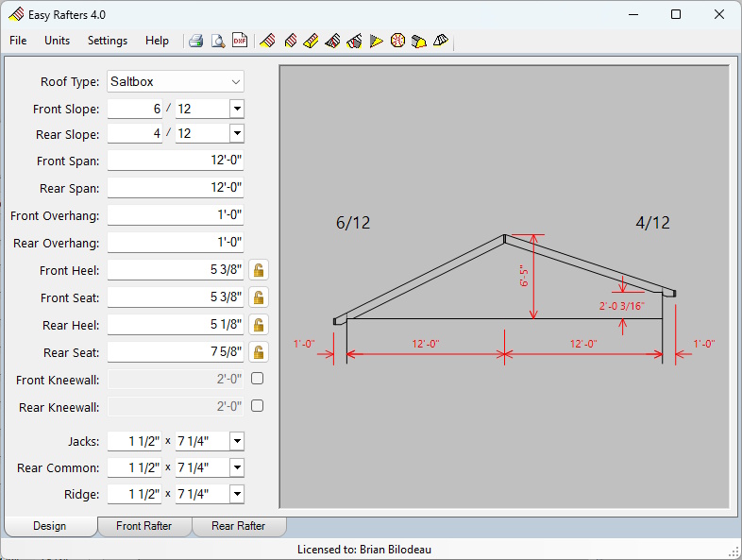Click the Rear Overhang input field
742x560 pixels.
coord(176,243)
